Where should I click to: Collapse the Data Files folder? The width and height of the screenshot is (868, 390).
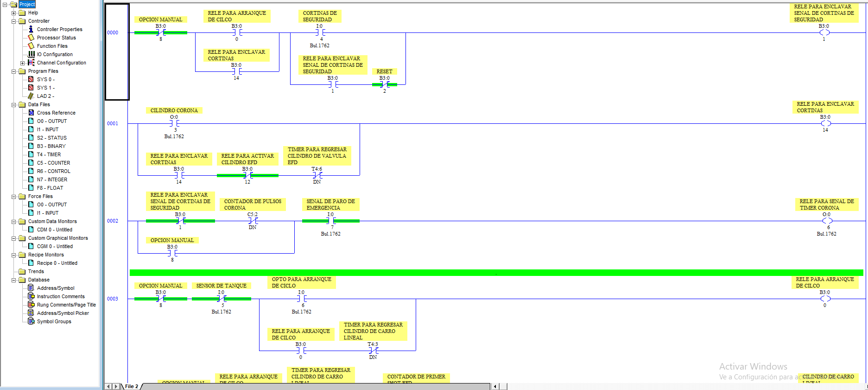[x=14, y=105]
